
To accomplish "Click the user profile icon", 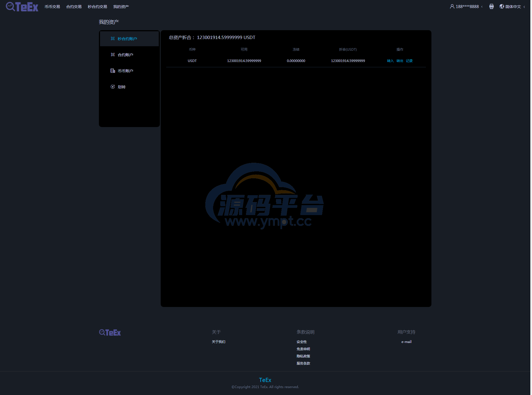I will point(452,6).
